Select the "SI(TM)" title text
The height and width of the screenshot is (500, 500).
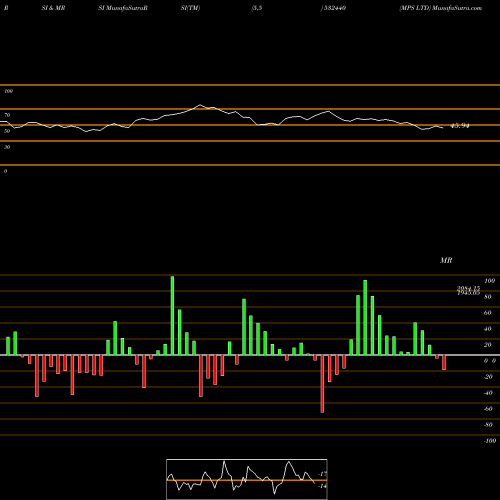pyautogui.click(x=190, y=8)
